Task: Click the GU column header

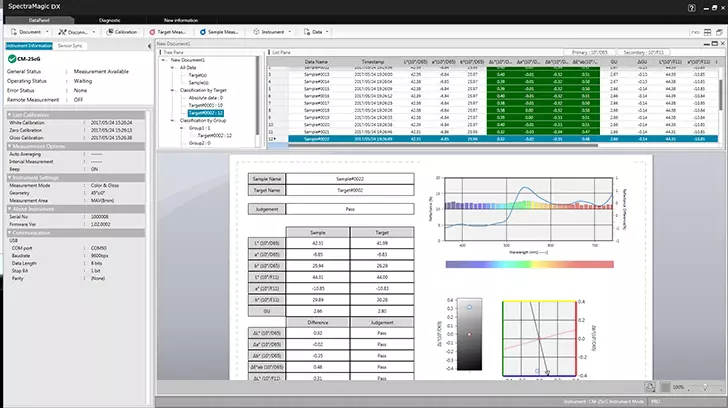Action: tap(614, 62)
